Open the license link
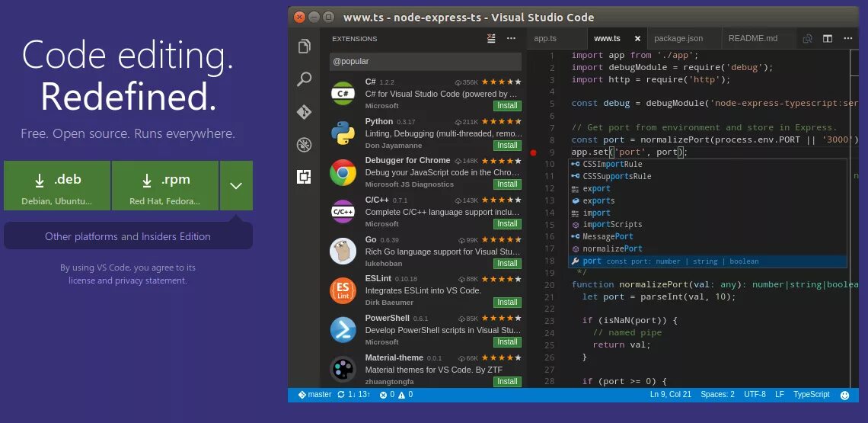The image size is (868, 423). (82, 280)
